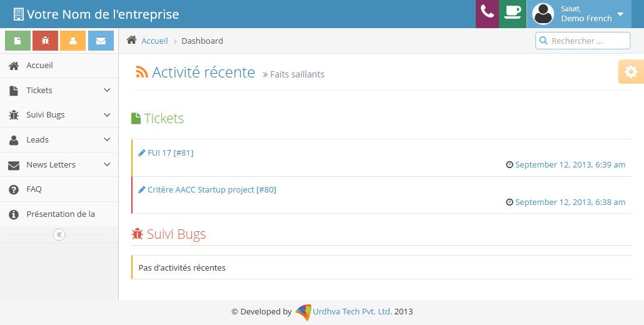Visit the Urdhva Tech Pvt. Ltd. link
Image resolution: width=644 pixels, height=325 pixels.
click(352, 311)
